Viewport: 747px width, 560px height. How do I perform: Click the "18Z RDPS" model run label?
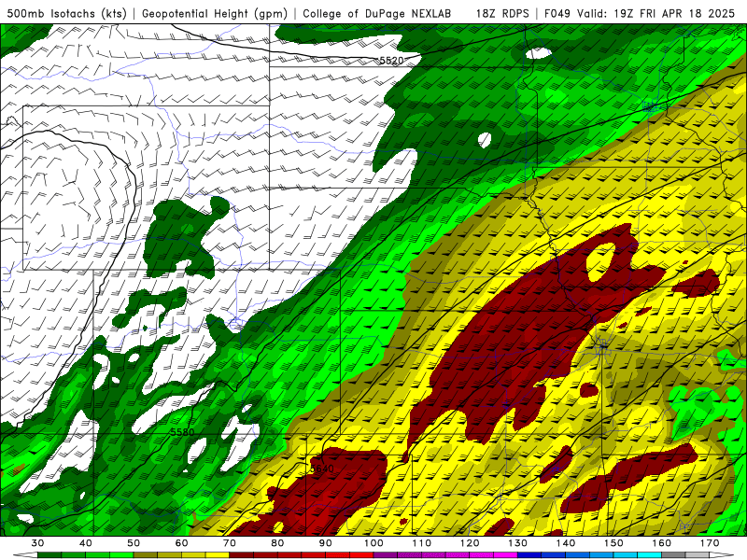[502, 13]
